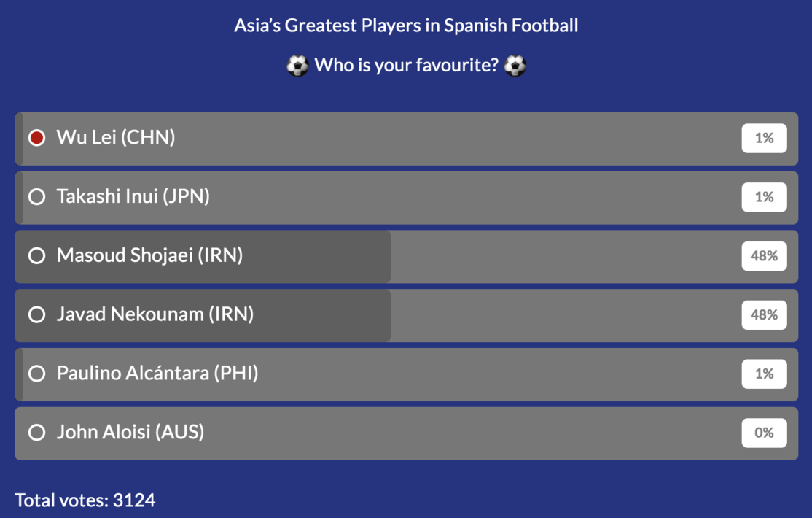
Task: Choose John Aloisi (AUS) radio button
Action: [x=36, y=433]
